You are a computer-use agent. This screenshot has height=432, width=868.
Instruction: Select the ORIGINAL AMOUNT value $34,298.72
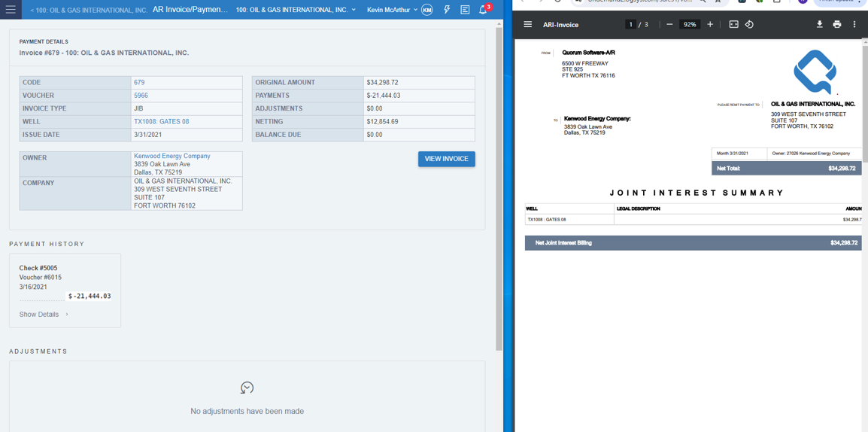coord(383,82)
